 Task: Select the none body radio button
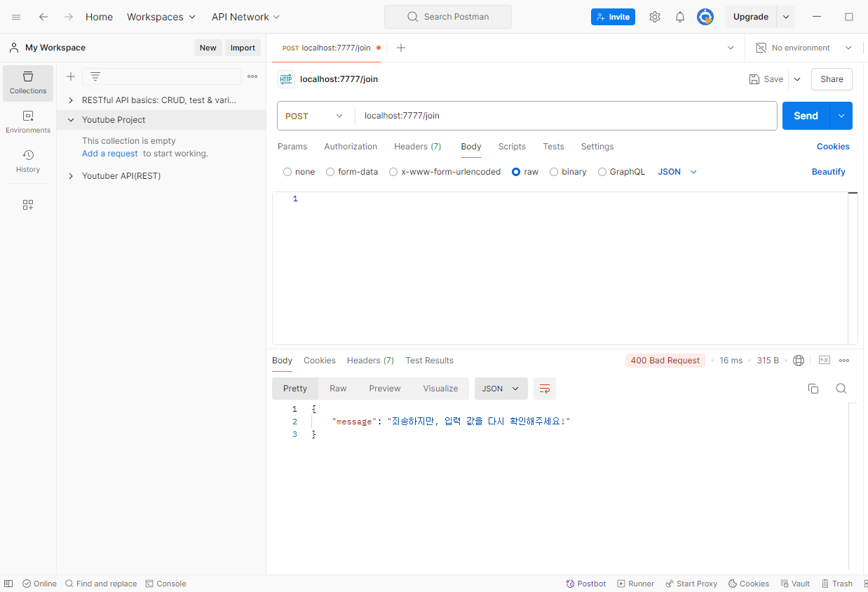[287, 172]
